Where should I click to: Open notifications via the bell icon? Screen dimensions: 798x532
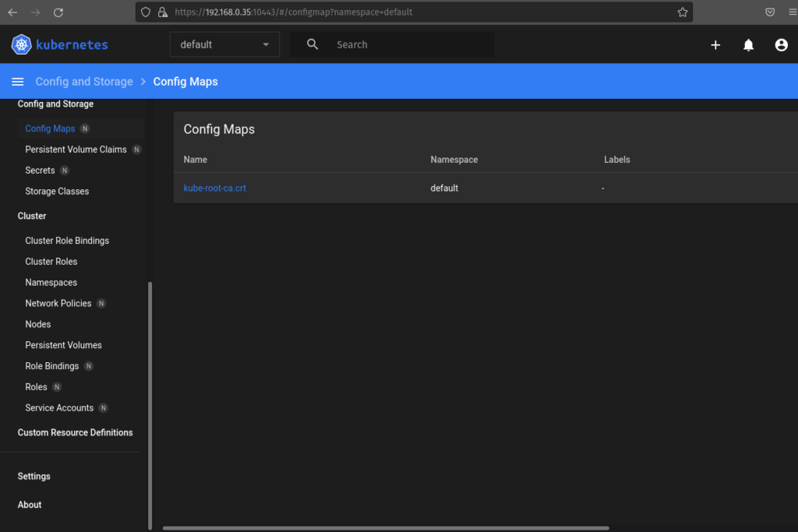(x=748, y=45)
